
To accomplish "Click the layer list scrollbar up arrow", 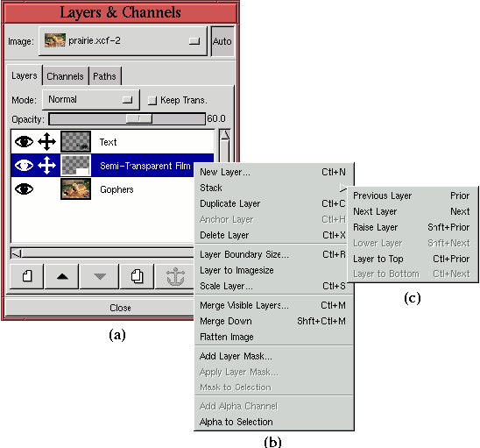I will click(x=225, y=135).
